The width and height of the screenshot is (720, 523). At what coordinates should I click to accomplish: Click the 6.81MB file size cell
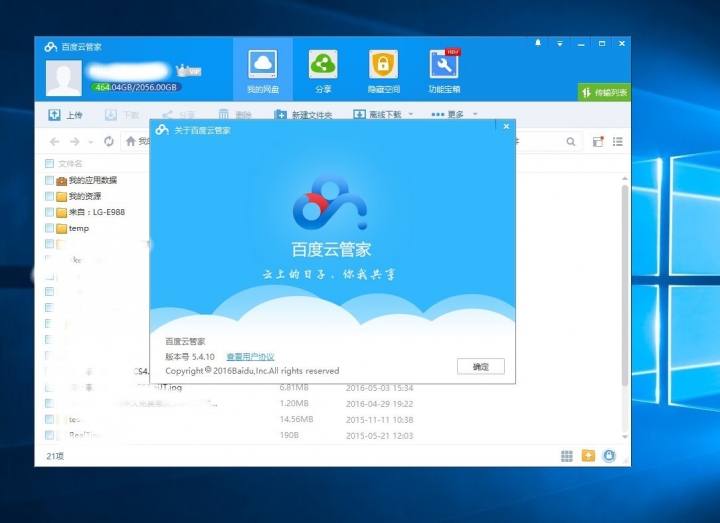(x=294, y=388)
